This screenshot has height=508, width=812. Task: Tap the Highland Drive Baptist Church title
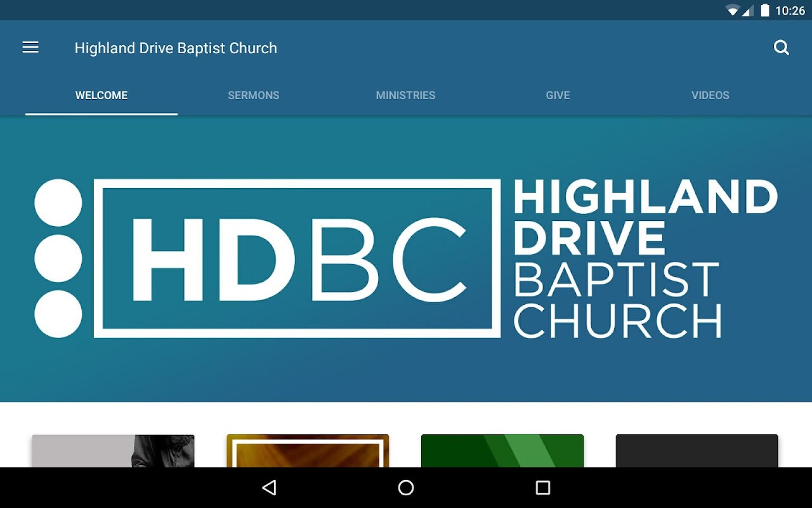click(x=176, y=48)
